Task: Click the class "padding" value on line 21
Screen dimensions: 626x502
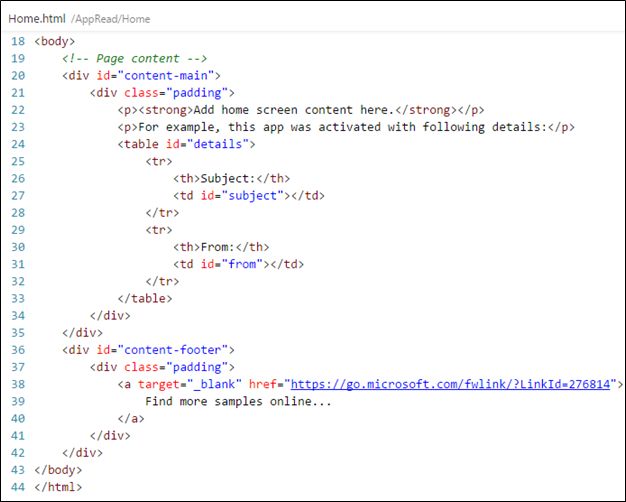Action: 197,93
